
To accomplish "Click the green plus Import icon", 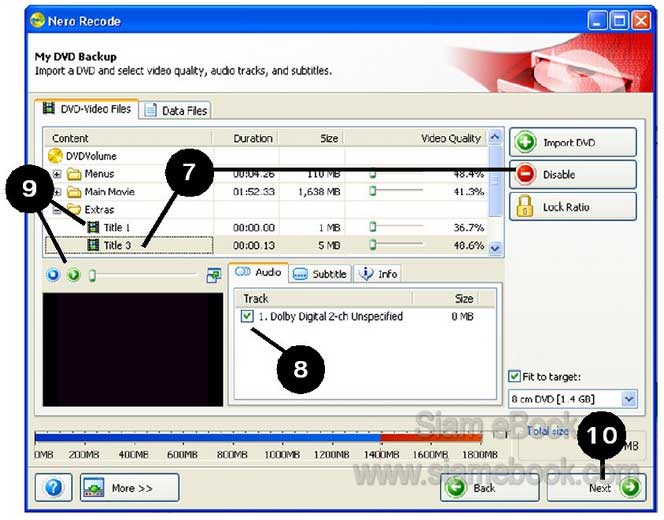I will [x=526, y=142].
